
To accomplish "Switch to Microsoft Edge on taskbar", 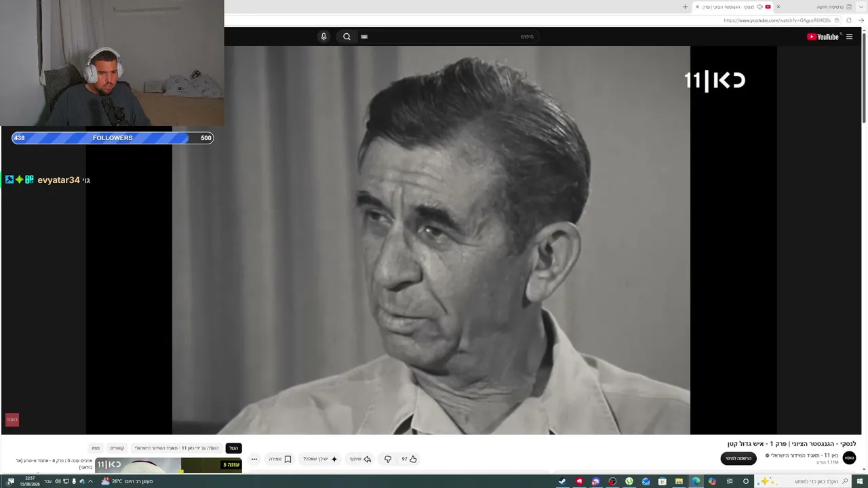I will (x=696, y=481).
